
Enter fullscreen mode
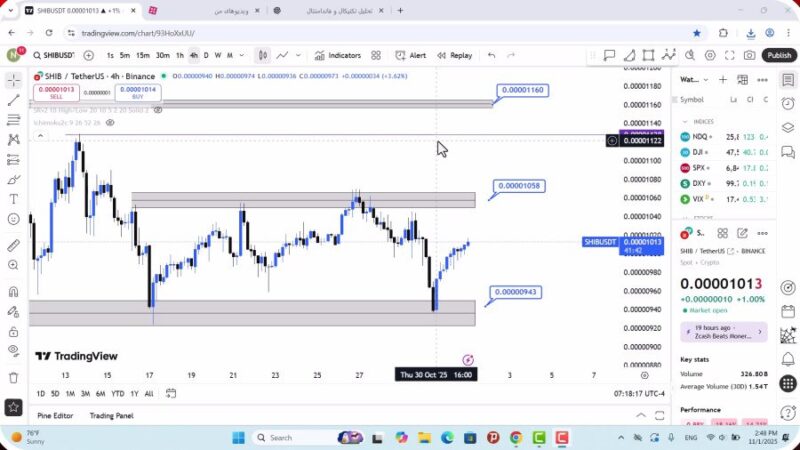tap(730, 55)
